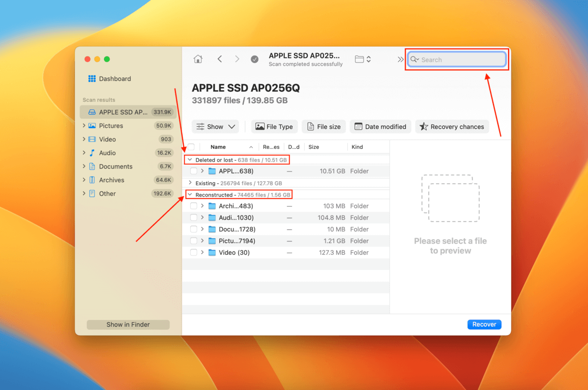
Task: Expand the Pictu...7194) folder row
Action: [x=202, y=241]
